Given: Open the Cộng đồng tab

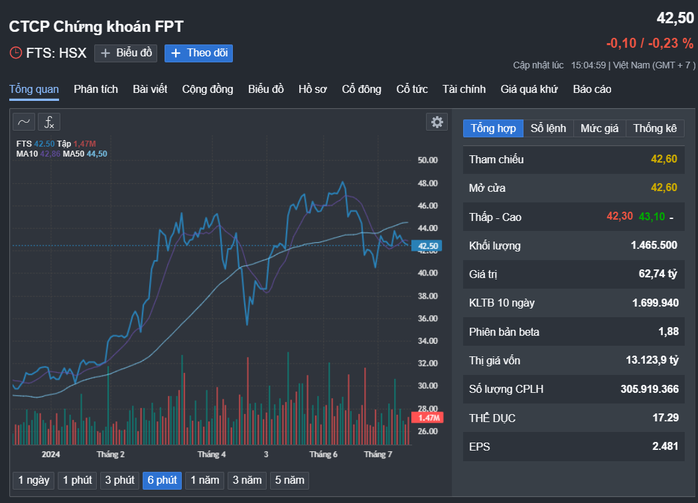Looking at the screenshot, I should [x=207, y=89].
